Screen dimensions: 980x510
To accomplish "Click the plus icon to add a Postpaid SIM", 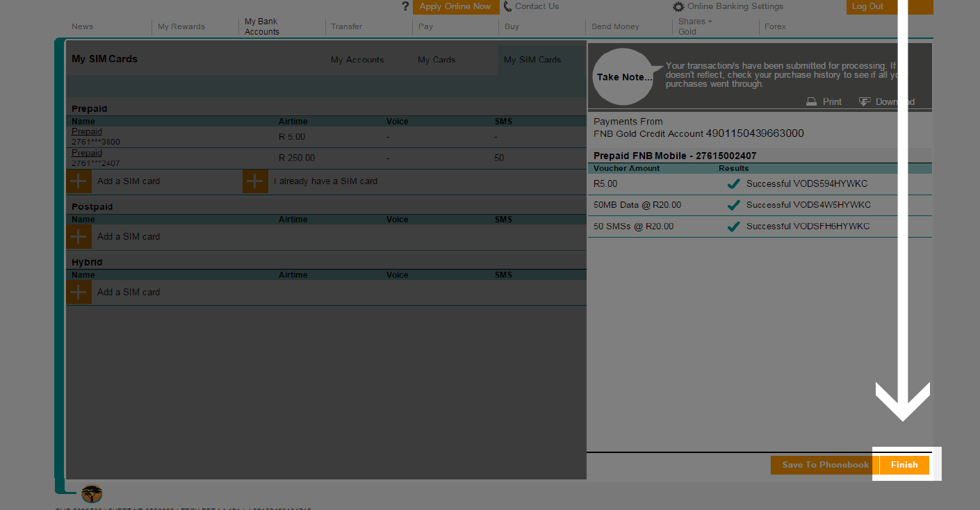I will (x=79, y=236).
